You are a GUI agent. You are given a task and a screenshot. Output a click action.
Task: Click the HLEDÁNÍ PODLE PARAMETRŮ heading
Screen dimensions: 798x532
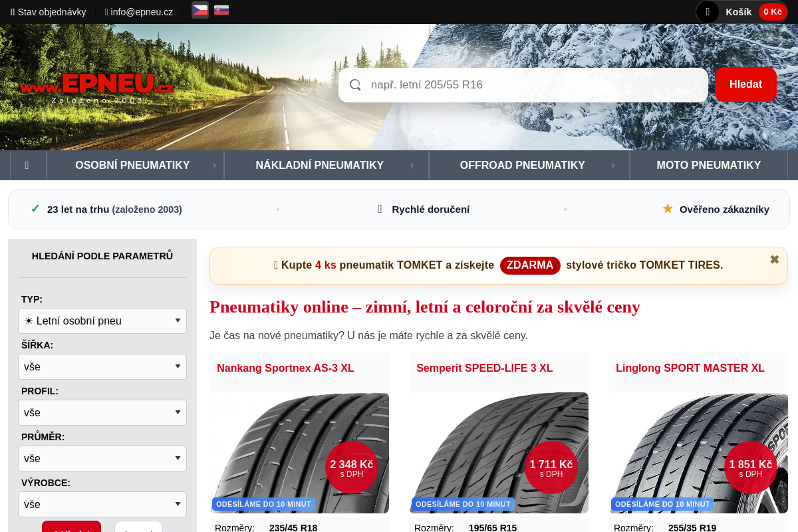tap(102, 255)
